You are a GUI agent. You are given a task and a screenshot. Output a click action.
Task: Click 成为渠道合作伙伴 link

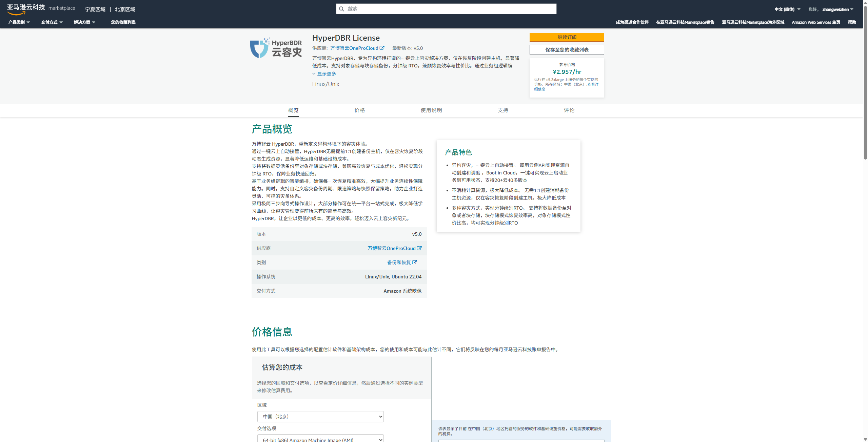[632, 22]
